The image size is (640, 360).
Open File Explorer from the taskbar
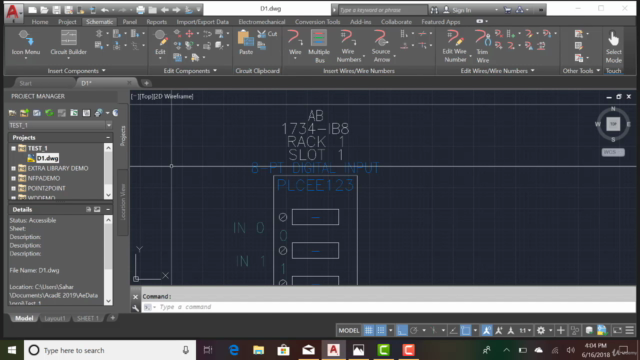point(258,350)
